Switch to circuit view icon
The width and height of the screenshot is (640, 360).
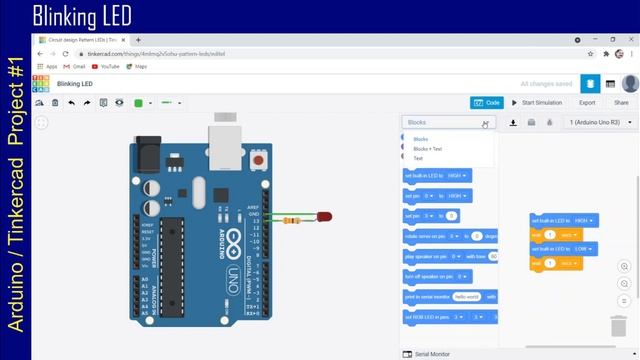(590, 84)
